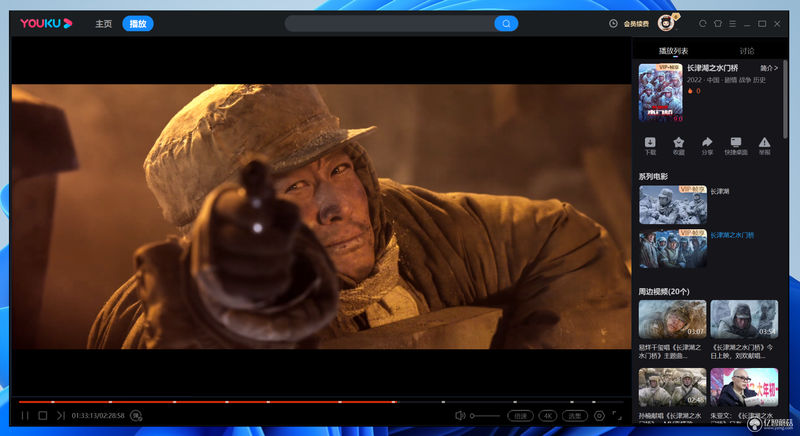Click the blue search magnifier button
The height and width of the screenshot is (436, 800).
pos(506,23)
